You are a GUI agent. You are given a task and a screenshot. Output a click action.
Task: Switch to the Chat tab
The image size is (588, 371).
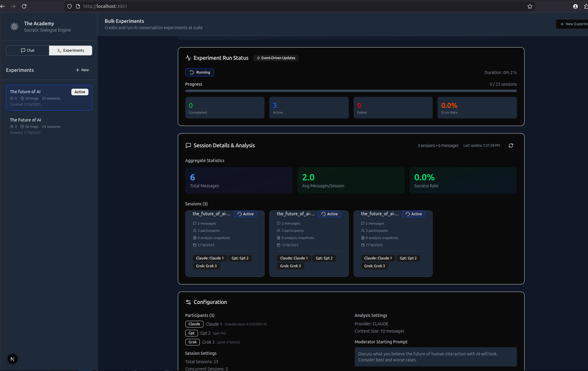point(28,51)
